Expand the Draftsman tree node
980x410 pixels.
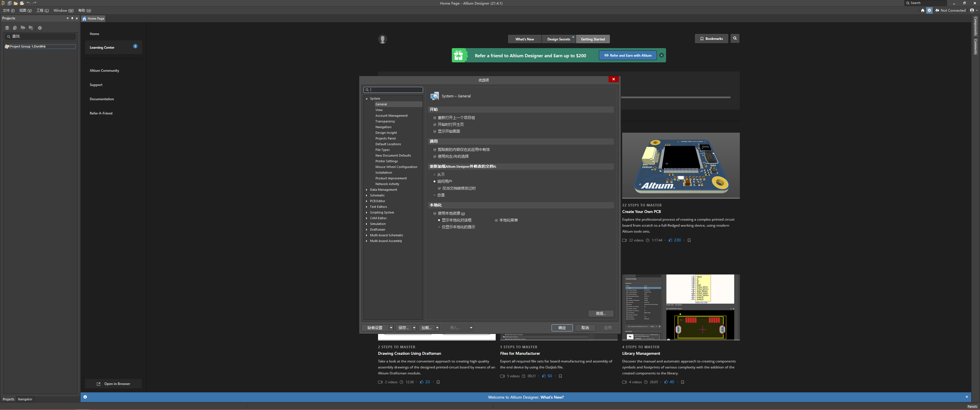click(x=367, y=230)
